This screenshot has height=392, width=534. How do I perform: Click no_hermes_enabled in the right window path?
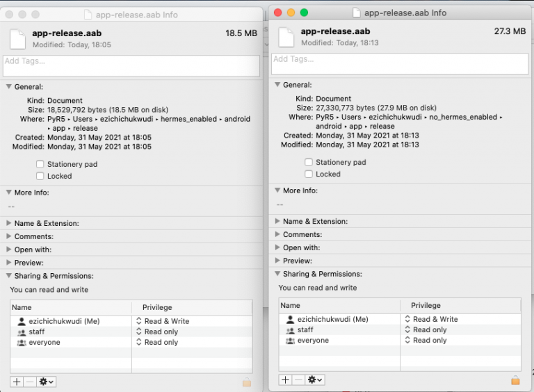pos(463,117)
